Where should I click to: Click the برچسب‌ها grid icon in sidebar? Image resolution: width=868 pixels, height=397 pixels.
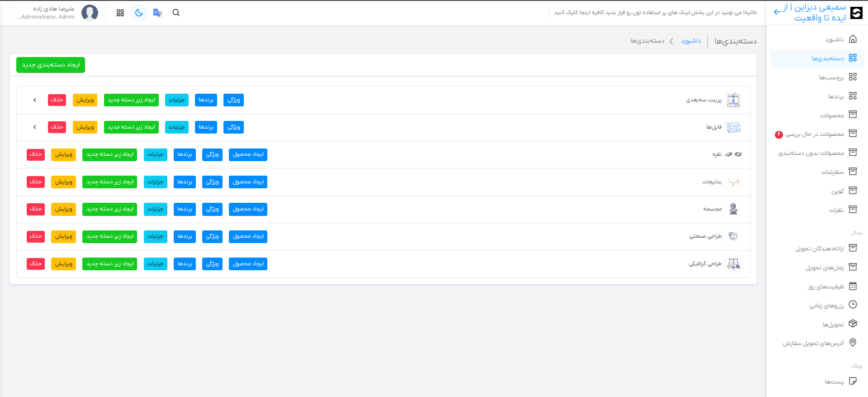click(853, 77)
